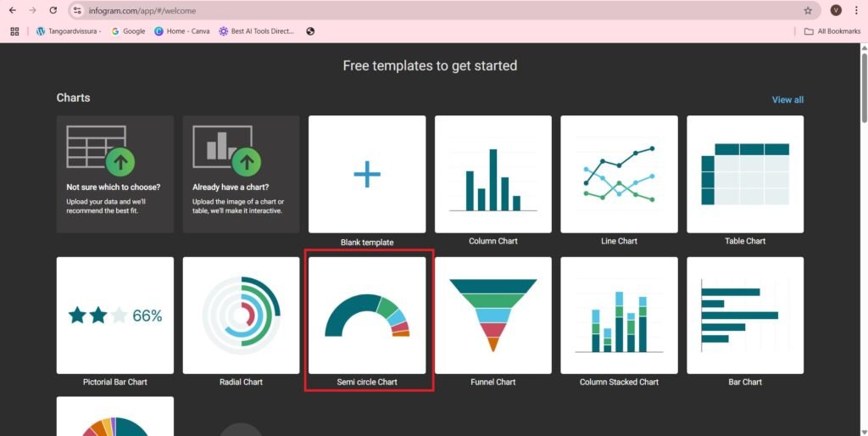Choose the Radial Chart template
This screenshot has width=868, height=436.
coord(242,316)
